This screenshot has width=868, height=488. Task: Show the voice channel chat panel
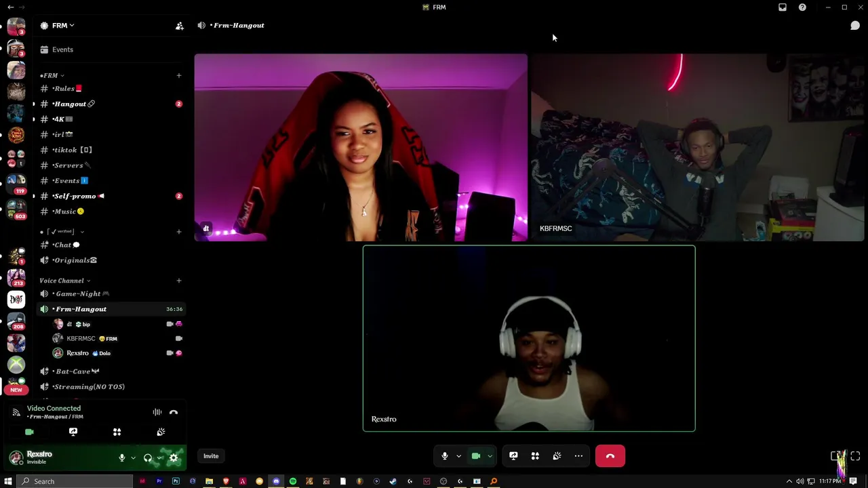pyautogui.click(x=855, y=26)
